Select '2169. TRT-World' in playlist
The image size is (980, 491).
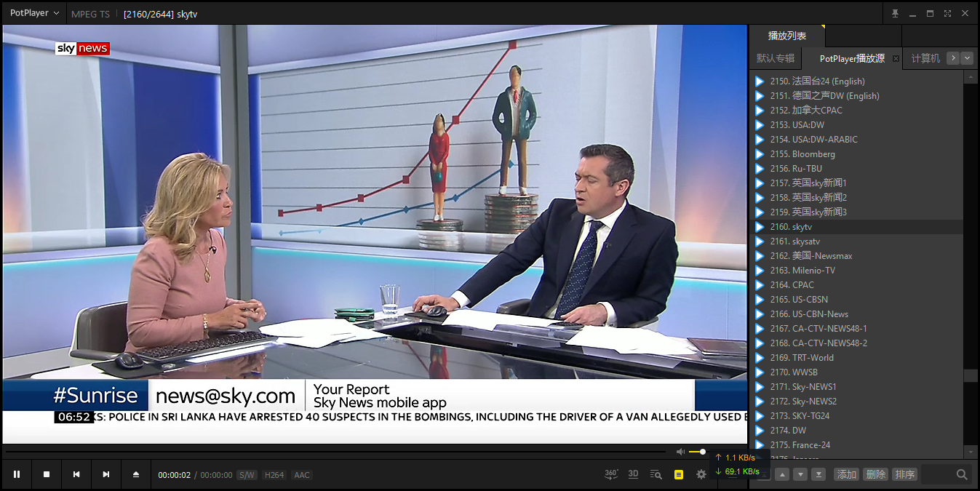pyautogui.click(x=856, y=358)
